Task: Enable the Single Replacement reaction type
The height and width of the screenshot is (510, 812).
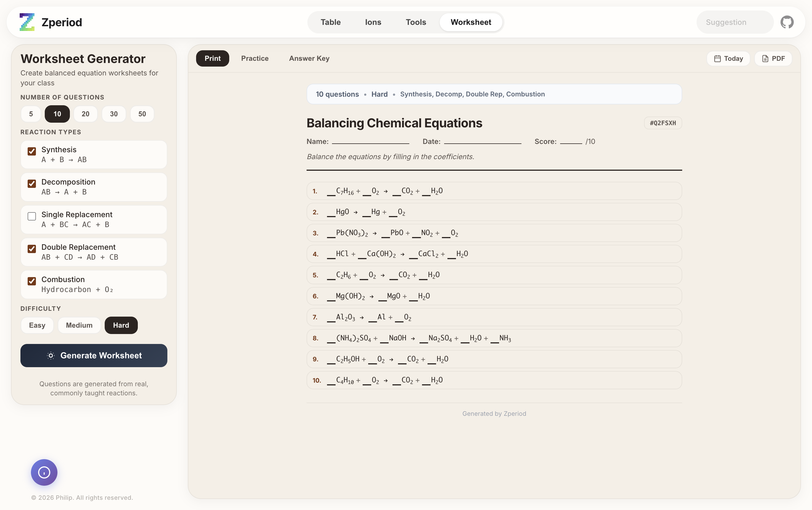Action: [31, 216]
